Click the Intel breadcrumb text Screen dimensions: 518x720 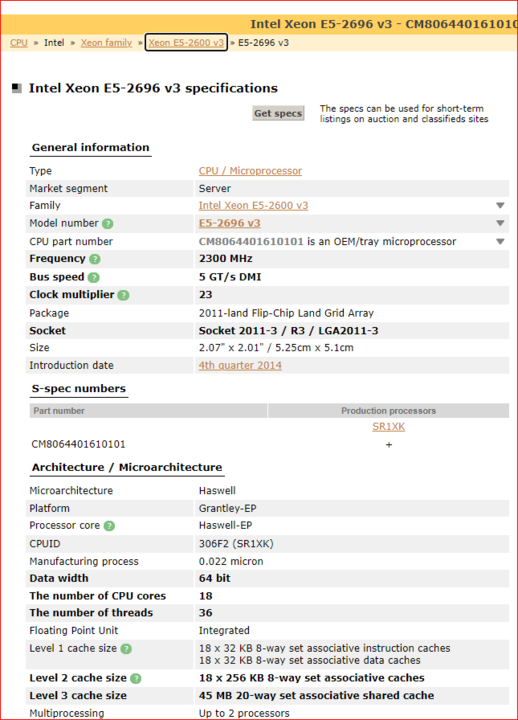54,43
